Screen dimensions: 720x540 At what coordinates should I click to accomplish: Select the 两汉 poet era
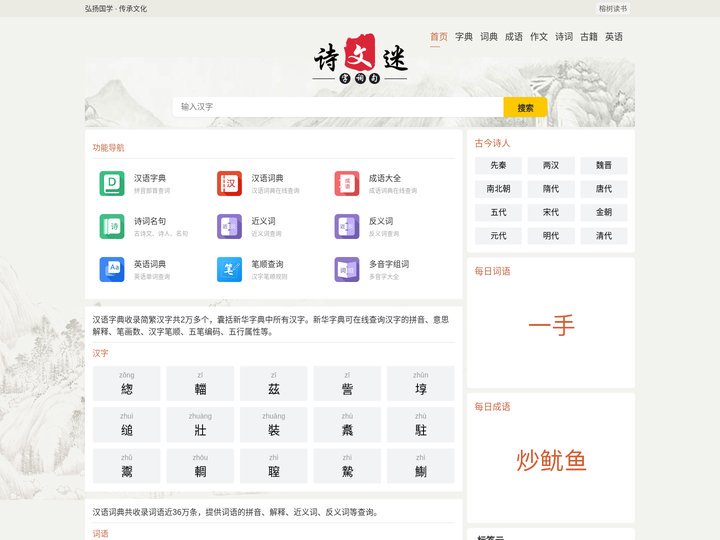[x=551, y=165]
